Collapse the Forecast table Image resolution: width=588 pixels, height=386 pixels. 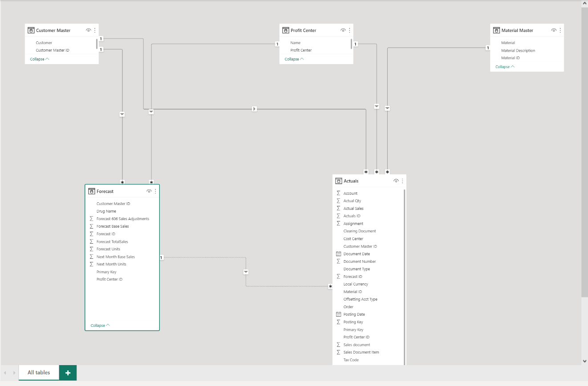pyautogui.click(x=100, y=326)
